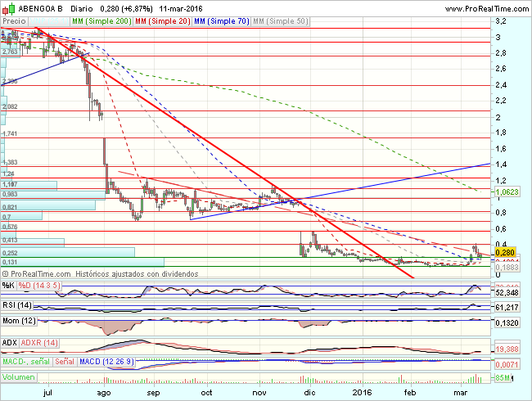Image resolution: width=532 pixels, height=401 pixels.
Task: Click the %D (14 3 5) label
Action: point(39,286)
